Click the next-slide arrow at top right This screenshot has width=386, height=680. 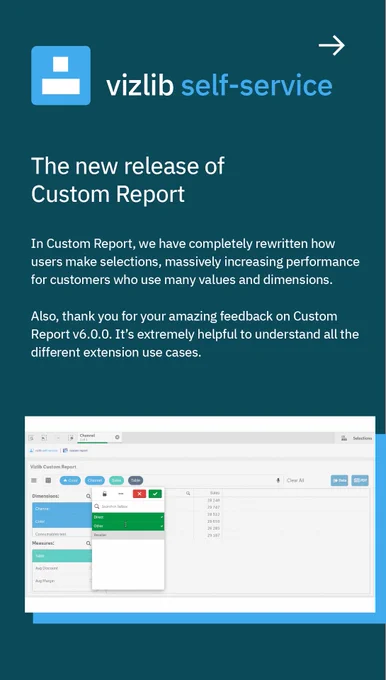pyautogui.click(x=332, y=46)
